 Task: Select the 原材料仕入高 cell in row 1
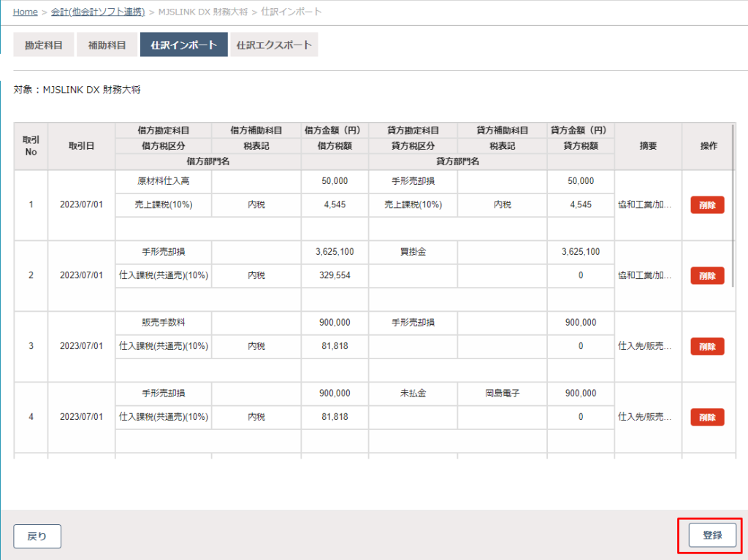pyautogui.click(x=163, y=181)
